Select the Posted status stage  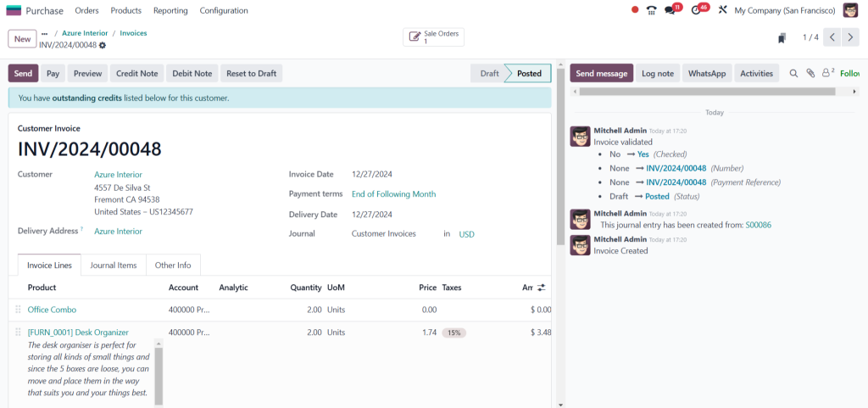point(529,73)
